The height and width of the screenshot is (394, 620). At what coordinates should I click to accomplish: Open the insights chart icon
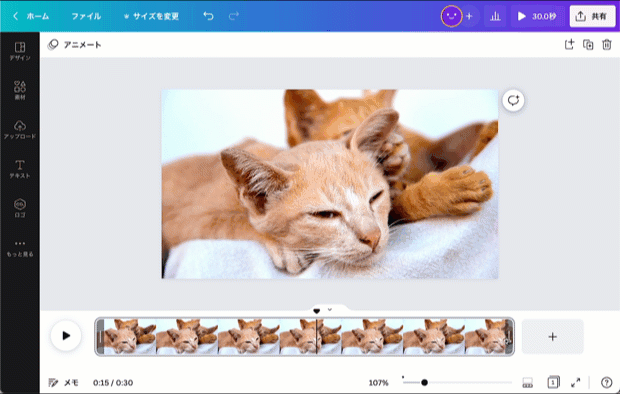(x=495, y=16)
